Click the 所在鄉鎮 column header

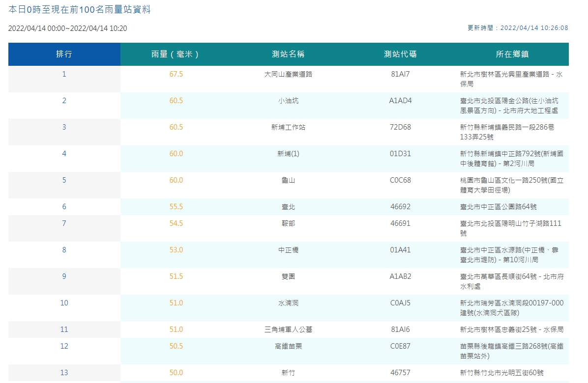pyautogui.click(x=512, y=55)
